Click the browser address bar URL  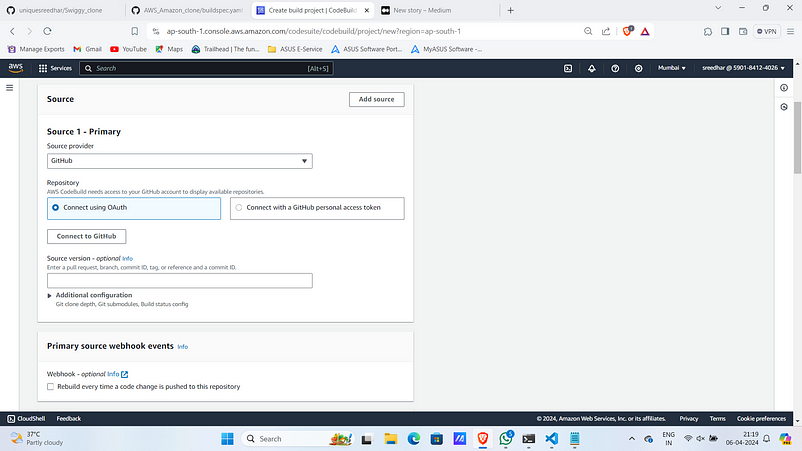tap(314, 31)
